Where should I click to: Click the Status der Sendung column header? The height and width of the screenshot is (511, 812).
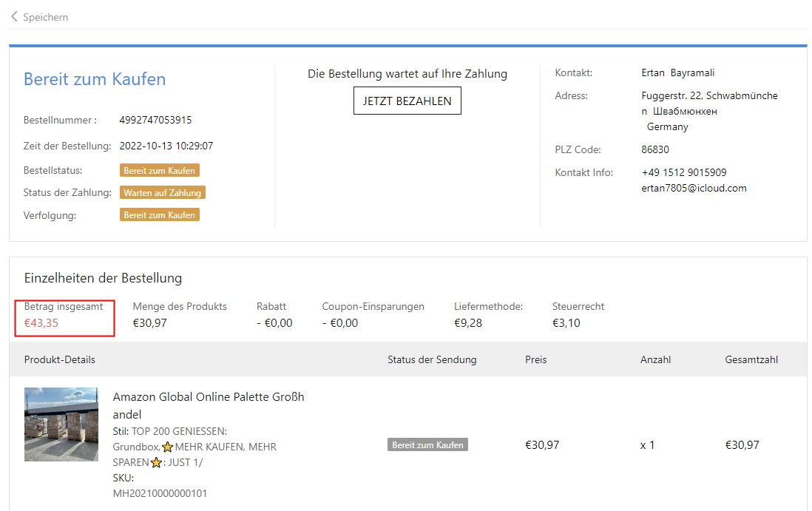[432, 360]
